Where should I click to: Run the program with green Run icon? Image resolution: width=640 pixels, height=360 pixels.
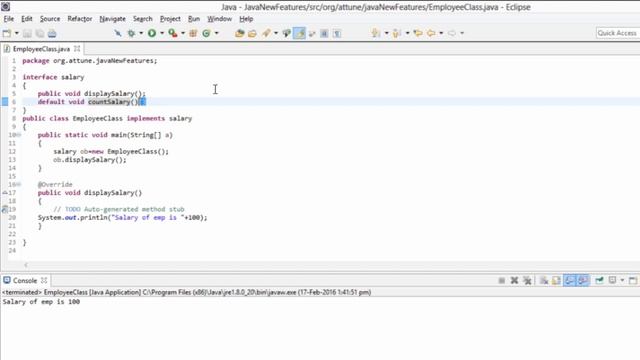(x=152, y=33)
